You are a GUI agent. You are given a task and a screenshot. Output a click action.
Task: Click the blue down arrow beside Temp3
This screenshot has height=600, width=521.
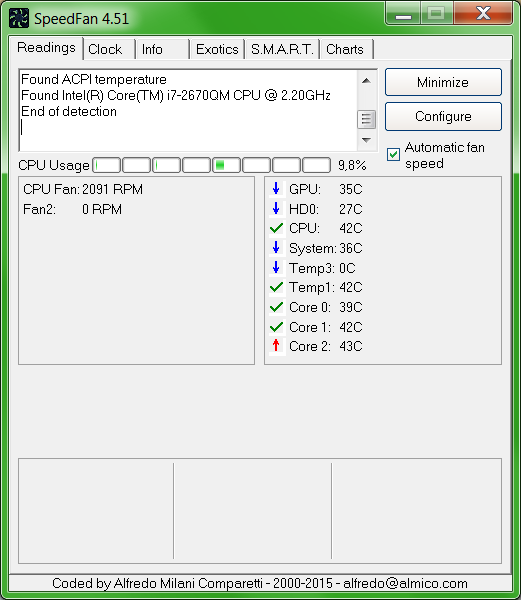pos(276,267)
